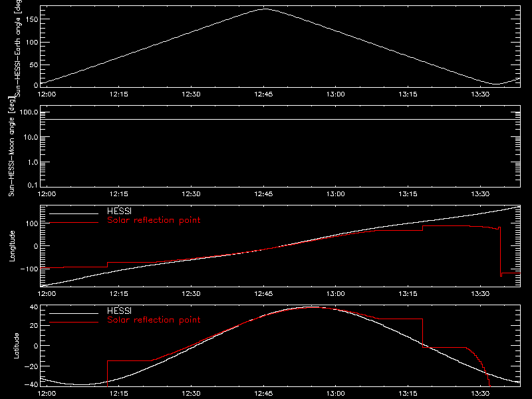
Task: Click the 0.1 tick on Moon angle axis
Action: coord(33,185)
